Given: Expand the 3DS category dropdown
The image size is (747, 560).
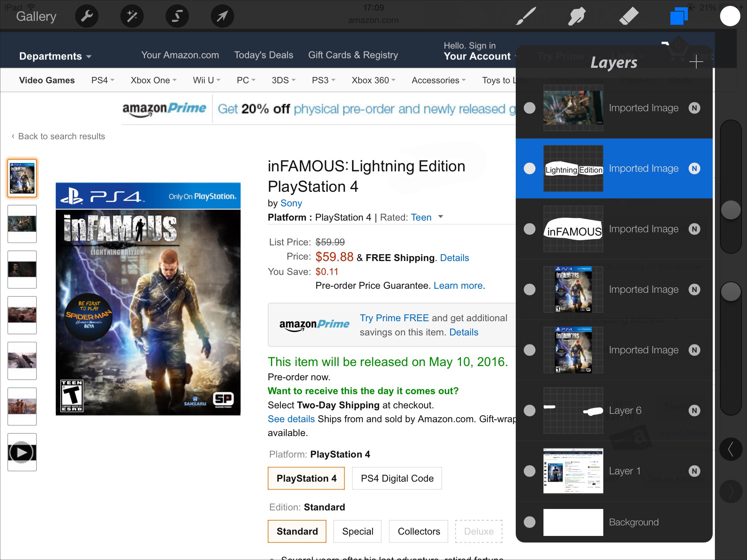Looking at the screenshot, I should (x=283, y=80).
